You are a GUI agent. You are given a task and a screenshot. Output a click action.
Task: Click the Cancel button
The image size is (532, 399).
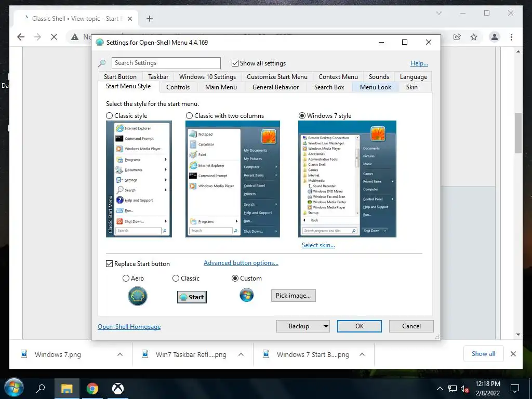pyautogui.click(x=411, y=326)
